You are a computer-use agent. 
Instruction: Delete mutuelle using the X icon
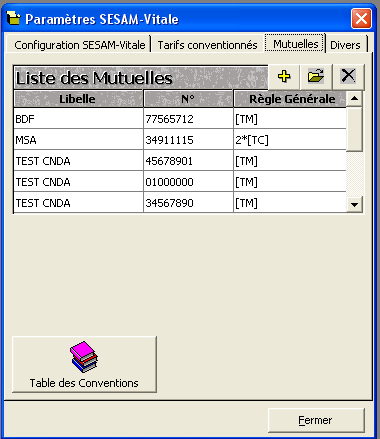[348, 77]
